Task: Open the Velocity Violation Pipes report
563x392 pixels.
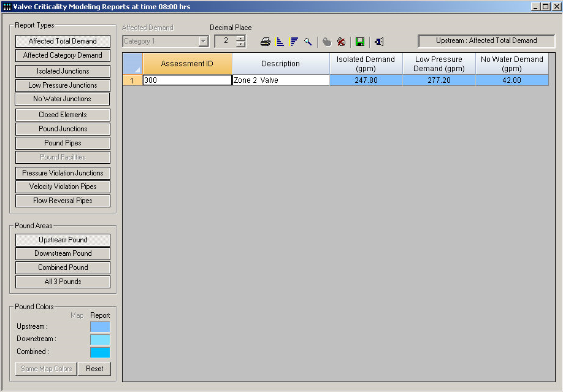Action: tap(63, 186)
